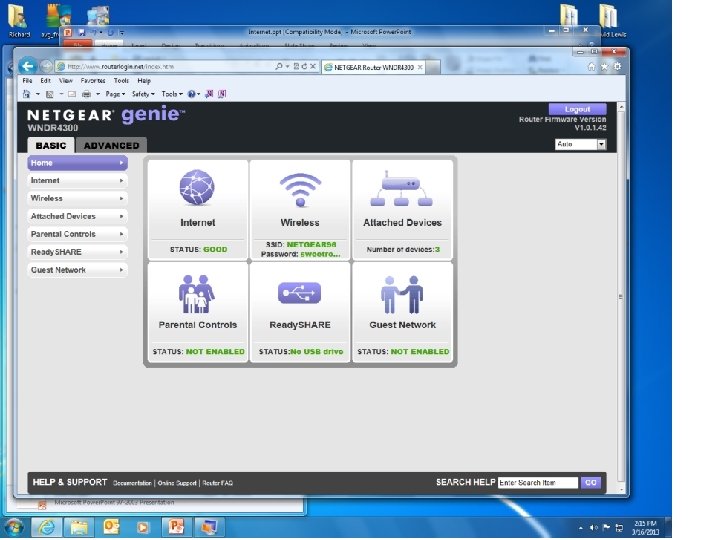Open the ReadySHARE USB tile
The image size is (720, 540).
pos(300,313)
